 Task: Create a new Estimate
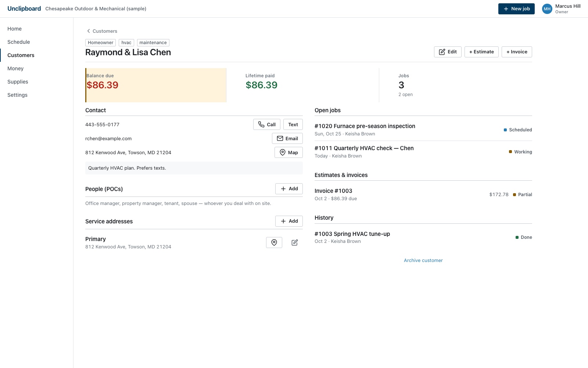click(x=481, y=52)
